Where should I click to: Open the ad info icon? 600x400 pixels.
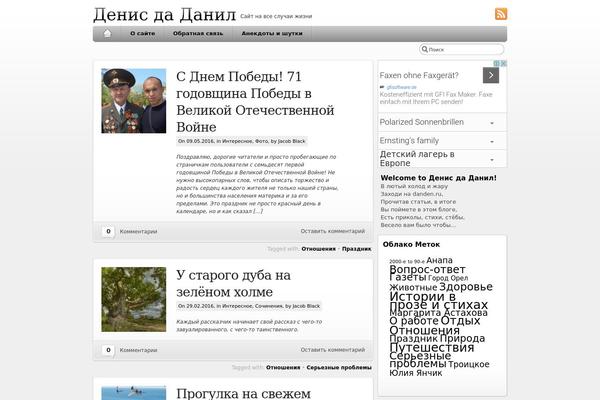point(497,63)
